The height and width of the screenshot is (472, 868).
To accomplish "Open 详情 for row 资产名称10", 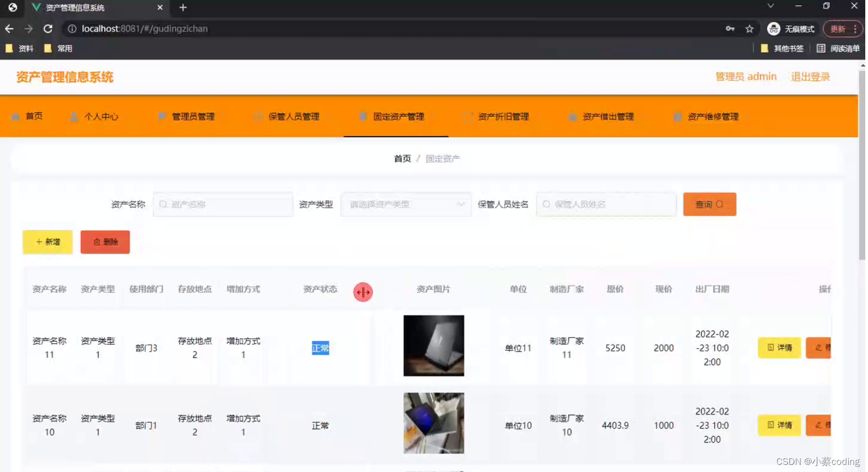I will tap(779, 425).
